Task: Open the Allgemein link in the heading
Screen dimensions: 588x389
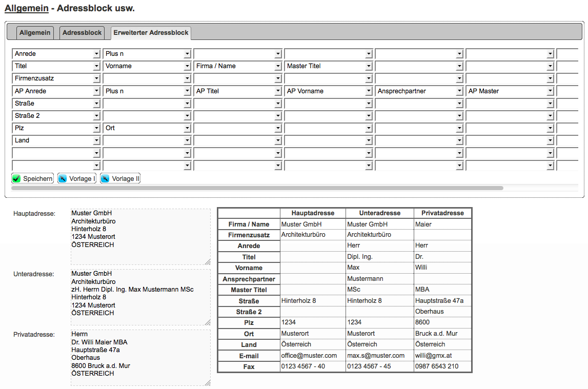Action: tap(27, 9)
